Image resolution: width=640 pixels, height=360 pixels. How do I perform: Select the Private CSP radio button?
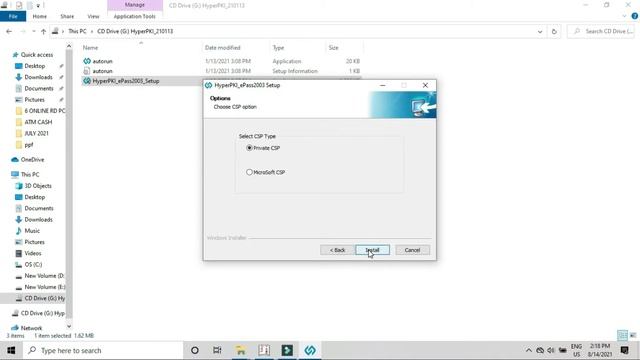tap(249, 148)
